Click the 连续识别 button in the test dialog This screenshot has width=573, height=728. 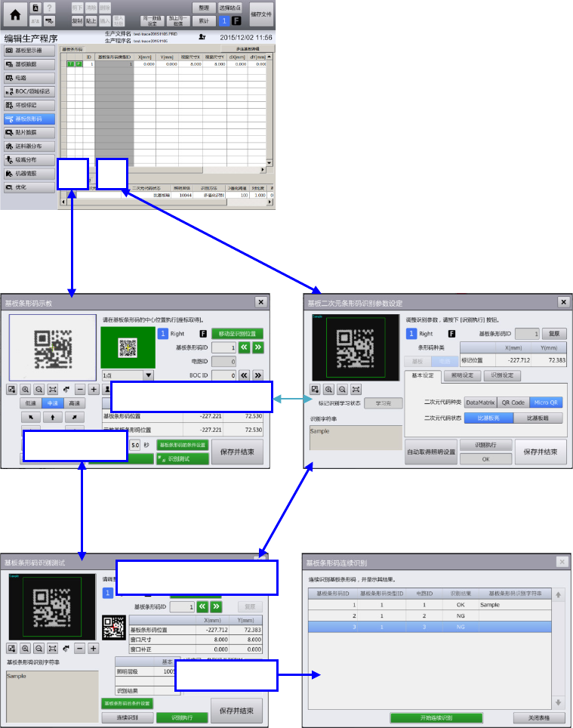click(127, 717)
